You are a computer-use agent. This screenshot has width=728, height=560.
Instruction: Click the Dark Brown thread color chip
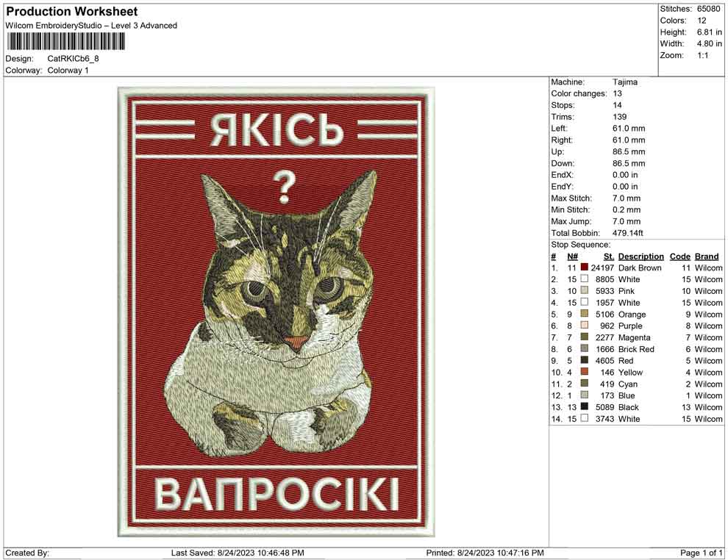(583, 268)
